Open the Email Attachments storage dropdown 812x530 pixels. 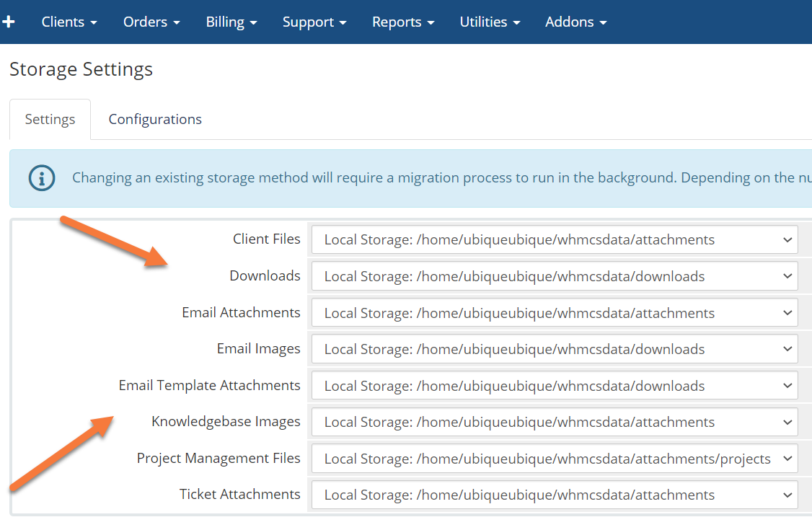tap(554, 313)
